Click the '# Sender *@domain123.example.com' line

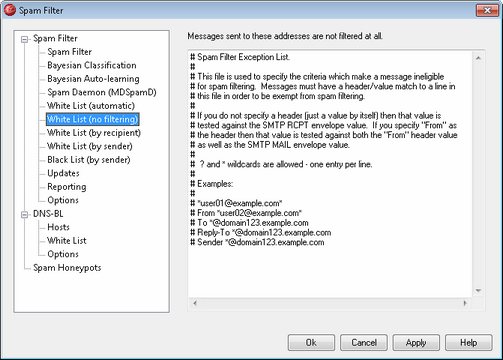[x=257, y=242]
